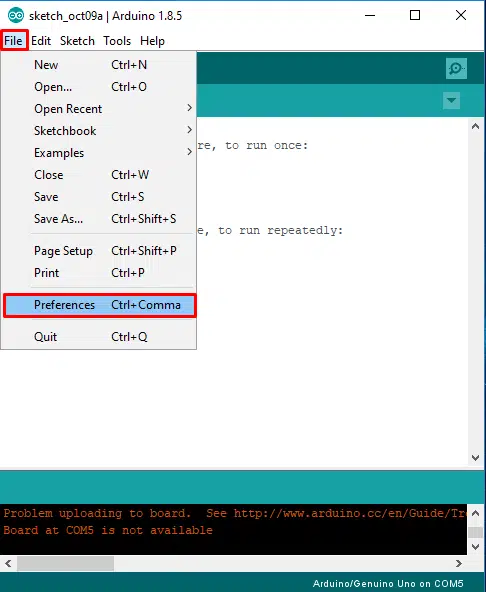Choose New from the File menu
The height and width of the screenshot is (592, 486).
tap(99, 65)
